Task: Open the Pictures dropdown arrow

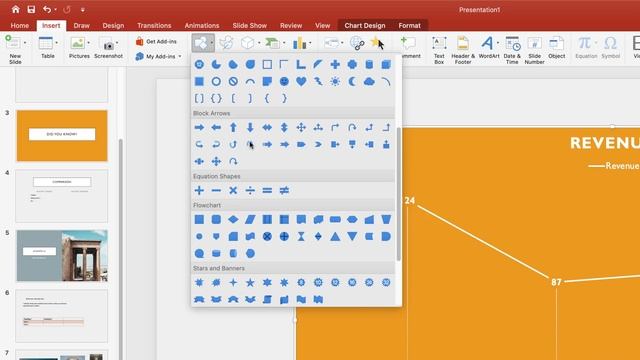Action: click(x=89, y=43)
